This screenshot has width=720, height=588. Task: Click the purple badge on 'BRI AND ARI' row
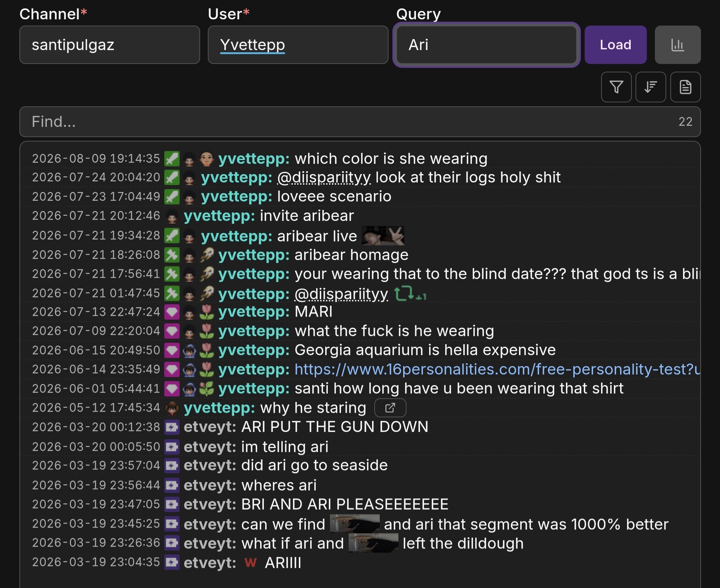[172, 504]
